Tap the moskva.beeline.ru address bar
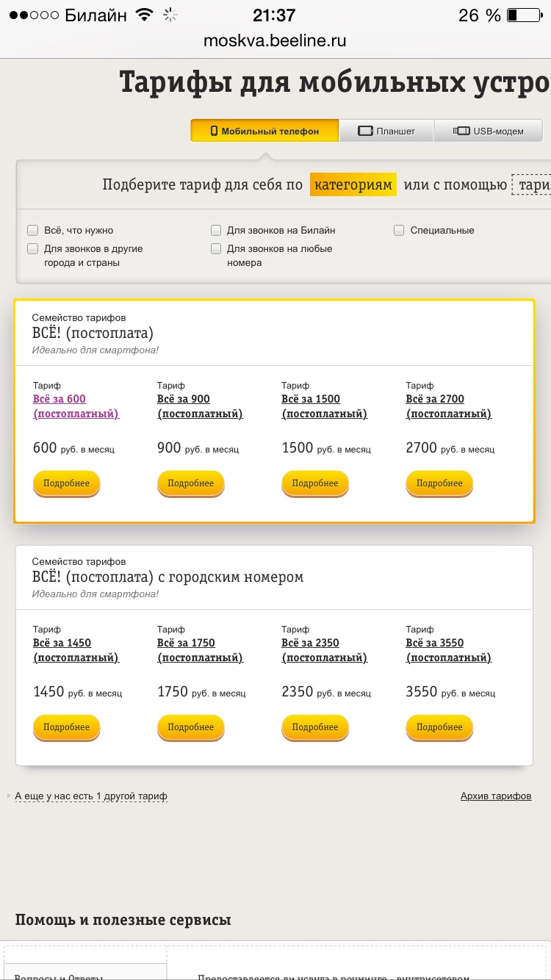This screenshot has width=551, height=980. tap(275, 41)
